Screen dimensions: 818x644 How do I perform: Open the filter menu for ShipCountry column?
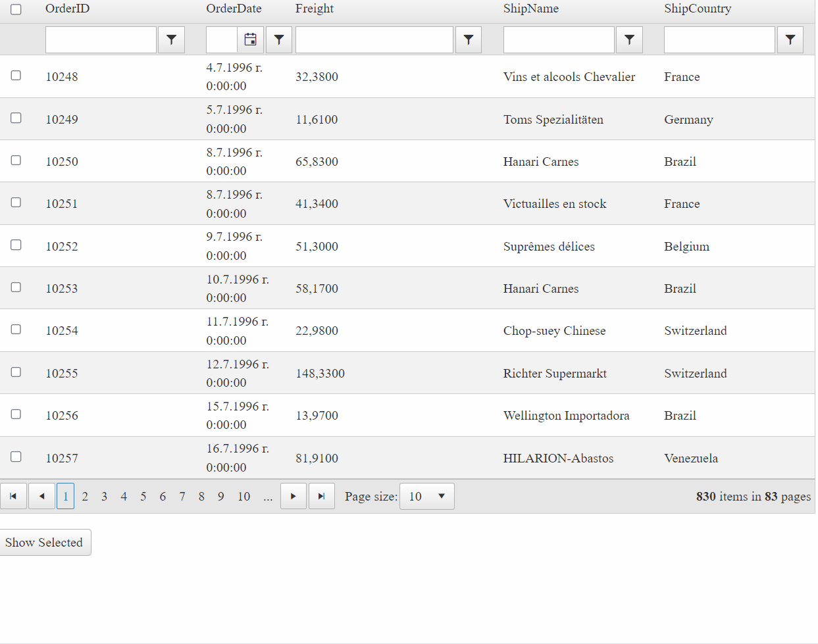click(x=790, y=39)
